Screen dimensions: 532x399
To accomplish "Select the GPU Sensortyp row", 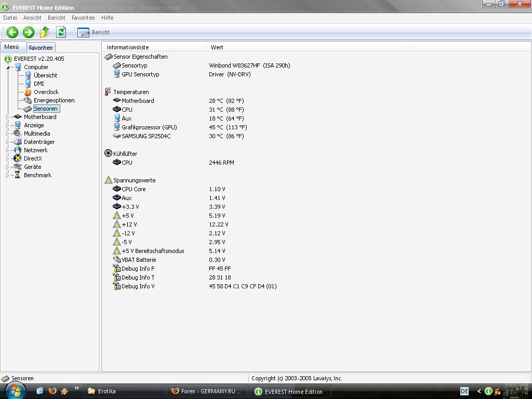I will [181, 74].
